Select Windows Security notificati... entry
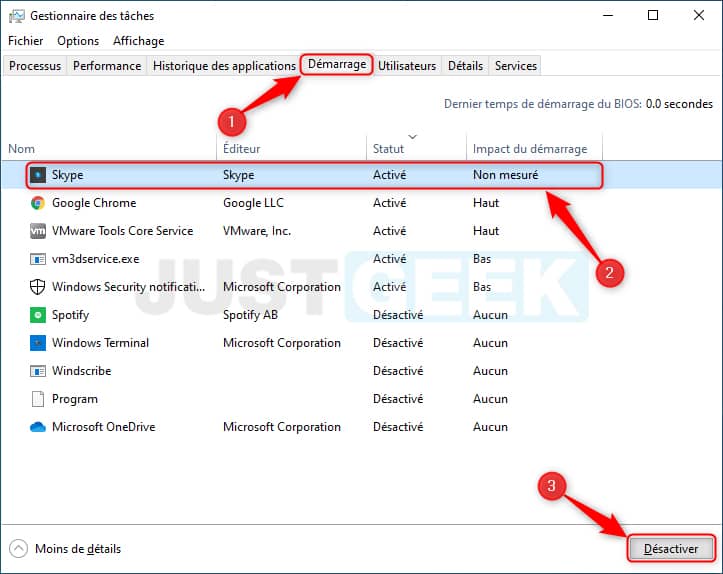The height and width of the screenshot is (574, 723). [x=129, y=287]
